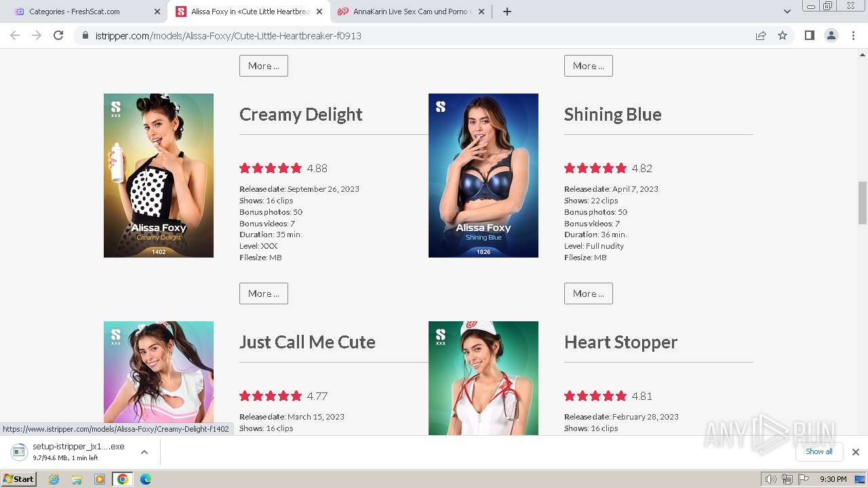Open the Creamy Delight heading link
The image size is (868, 488).
click(301, 115)
